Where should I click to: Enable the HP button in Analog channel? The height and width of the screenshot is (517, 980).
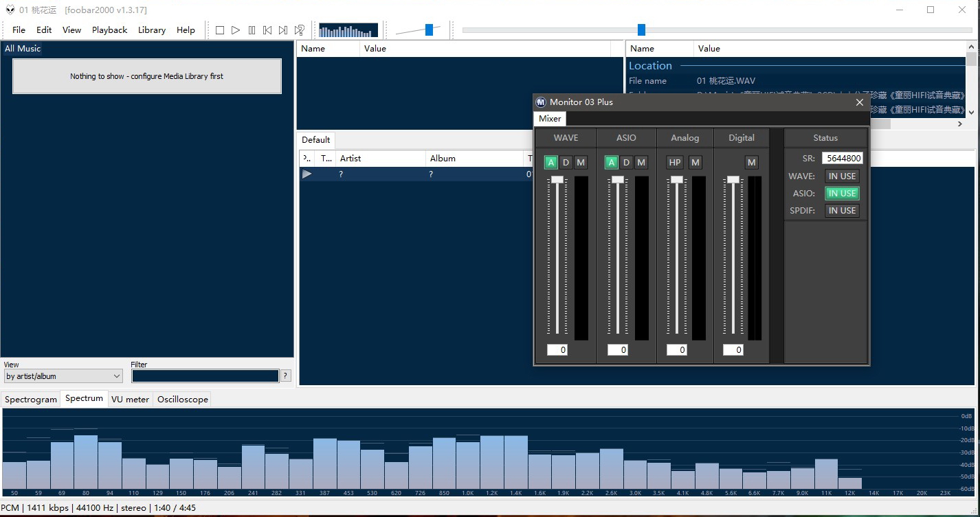(x=675, y=163)
